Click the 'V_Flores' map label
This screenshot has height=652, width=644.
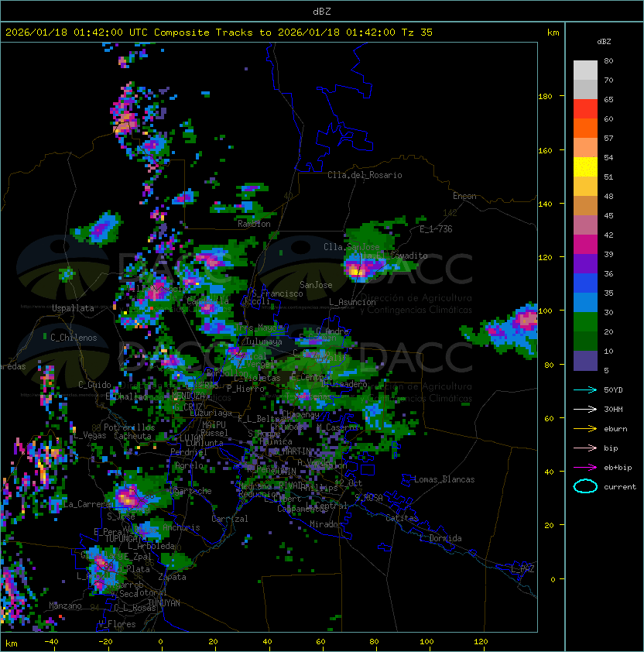117,624
